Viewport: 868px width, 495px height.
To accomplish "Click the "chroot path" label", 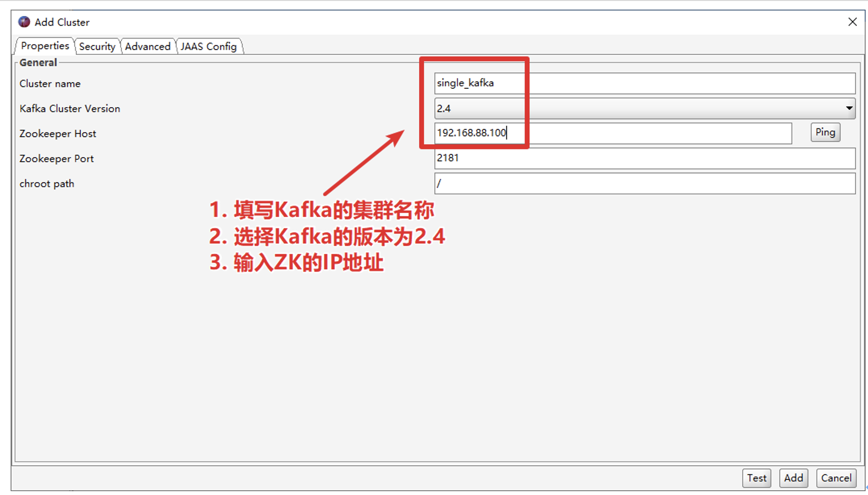I will click(x=47, y=184).
